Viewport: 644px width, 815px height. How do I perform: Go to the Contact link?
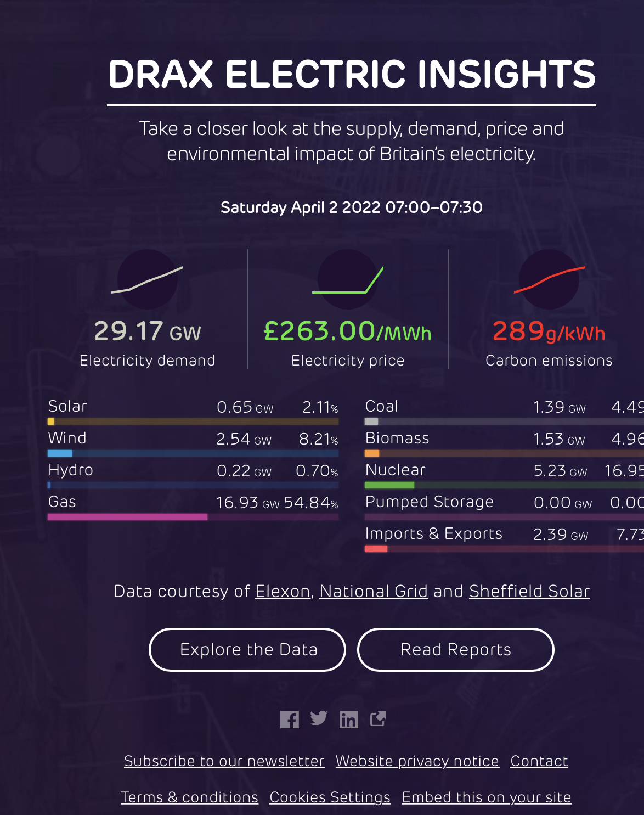(539, 761)
